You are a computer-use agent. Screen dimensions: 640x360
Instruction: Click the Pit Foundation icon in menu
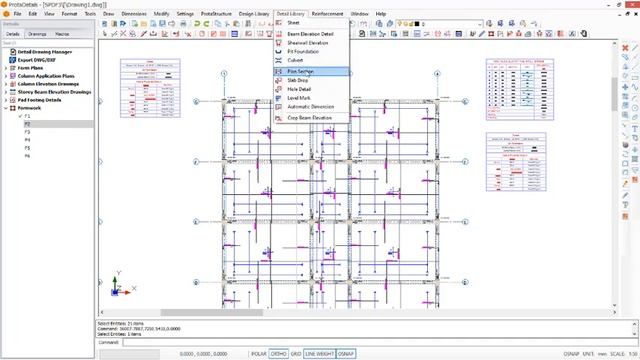tap(278, 51)
